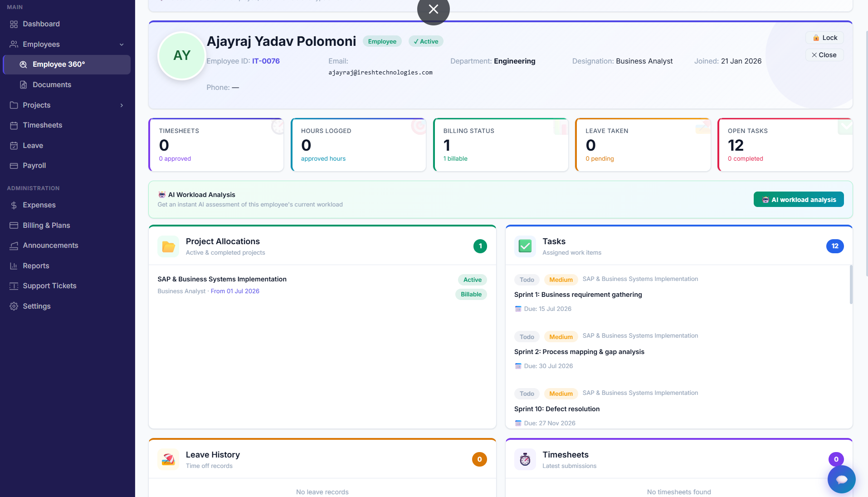Screen dimensions: 868x497
Task: Click the Tasks panel scrollbar
Action: pyautogui.click(x=851, y=285)
